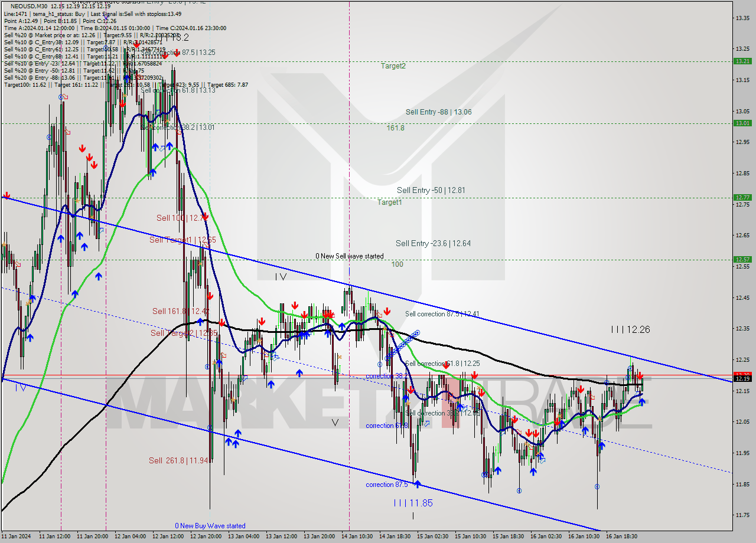Select the red 'Sell Target2 | 12.35' label
The image size is (756, 543).
tap(184, 333)
